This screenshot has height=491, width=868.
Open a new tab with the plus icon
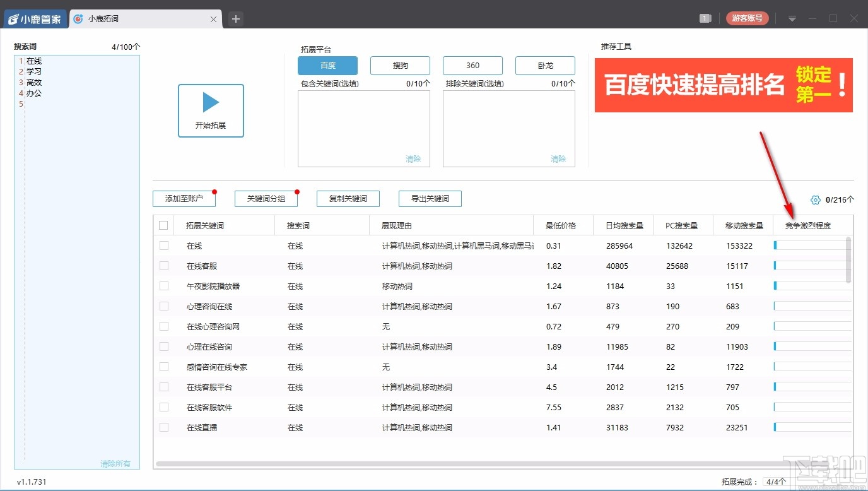pyautogui.click(x=235, y=18)
